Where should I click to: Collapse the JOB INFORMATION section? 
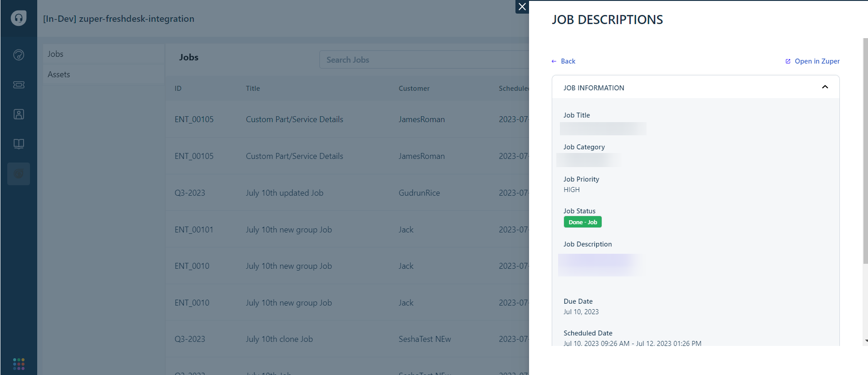[824, 87]
